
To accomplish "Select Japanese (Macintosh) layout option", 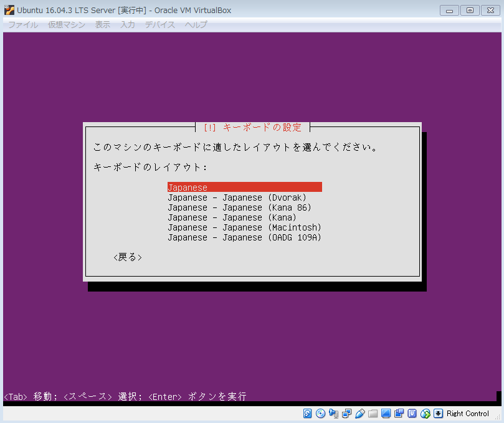I will tap(244, 227).
